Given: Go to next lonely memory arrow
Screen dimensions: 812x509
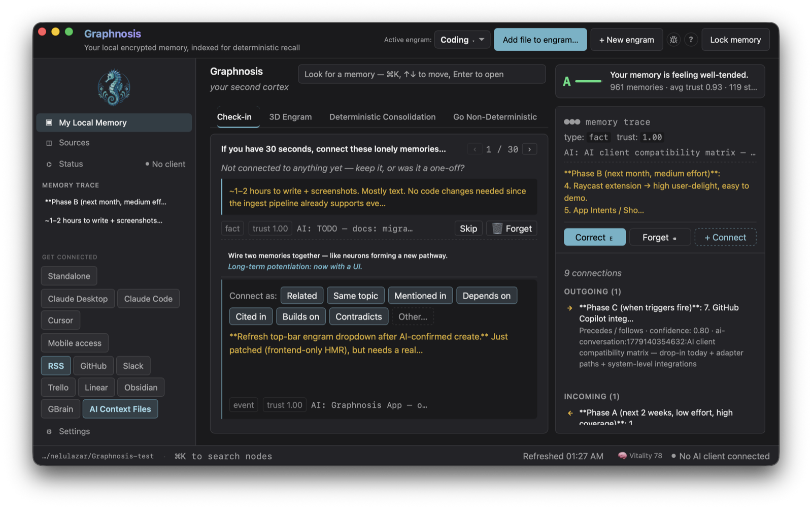Looking at the screenshot, I should pyautogui.click(x=530, y=149).
